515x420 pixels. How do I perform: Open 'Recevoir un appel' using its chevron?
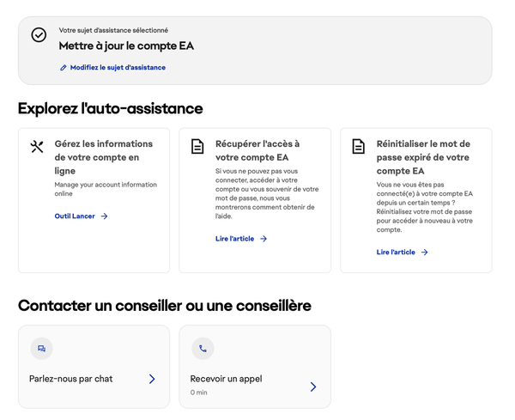click(x=312, y=387)
